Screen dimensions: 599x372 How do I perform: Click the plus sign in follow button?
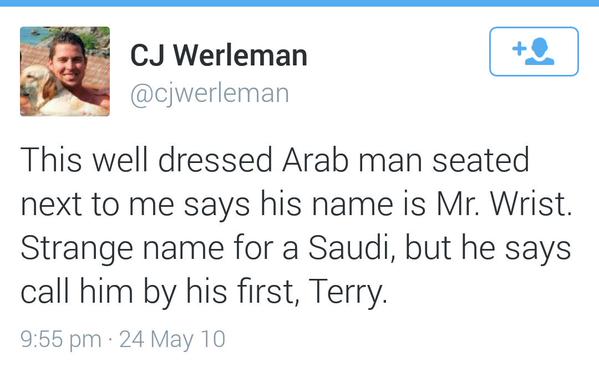click(519, 49)
